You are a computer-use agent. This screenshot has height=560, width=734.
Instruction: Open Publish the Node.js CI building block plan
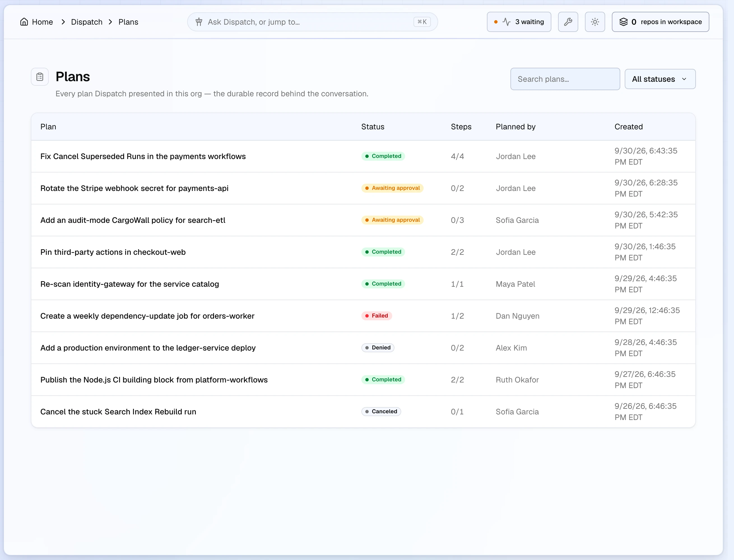(154, 380)
